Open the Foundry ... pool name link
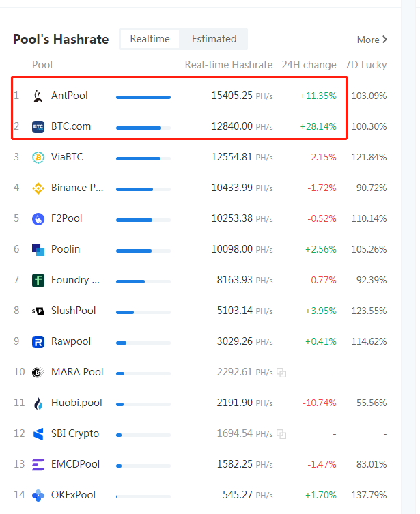This screenshot has width=420, height=514. (x=75, y=280)
